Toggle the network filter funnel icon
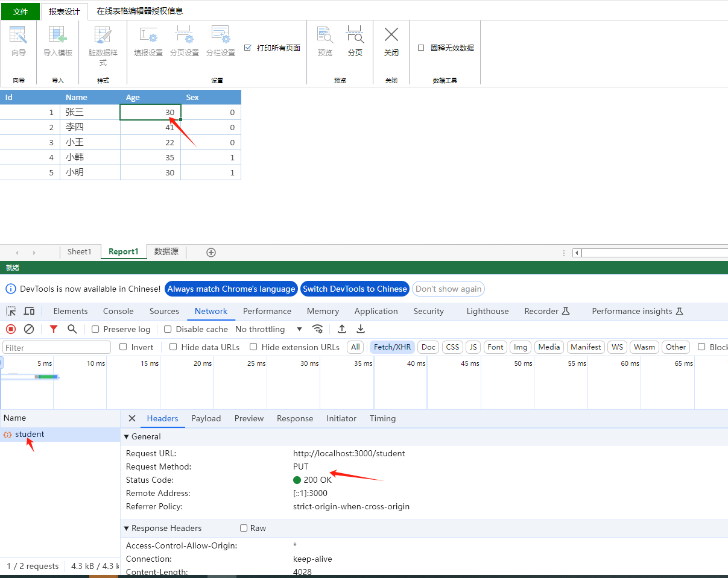Screen dimensions: 728x578 point(54,329)
